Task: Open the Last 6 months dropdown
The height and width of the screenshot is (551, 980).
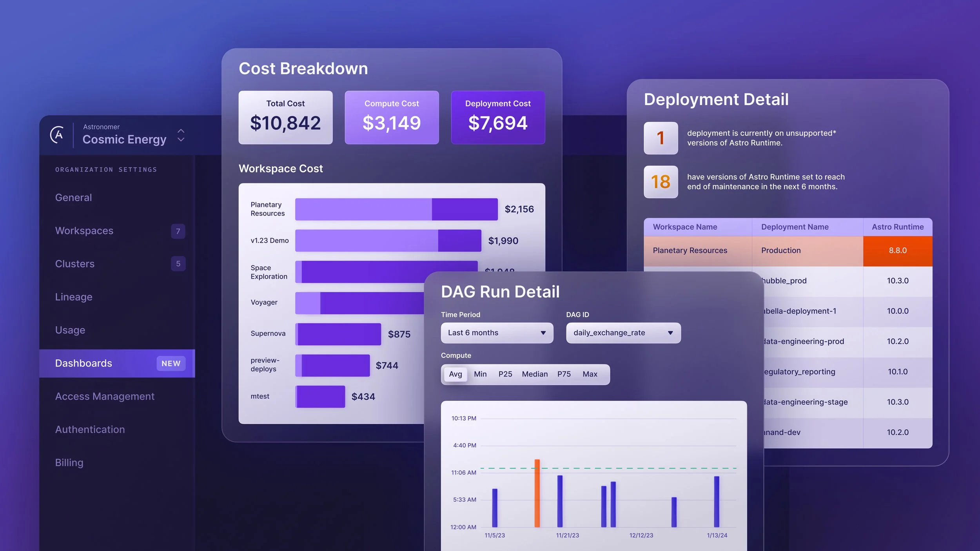Action: [x=497, y=333]
